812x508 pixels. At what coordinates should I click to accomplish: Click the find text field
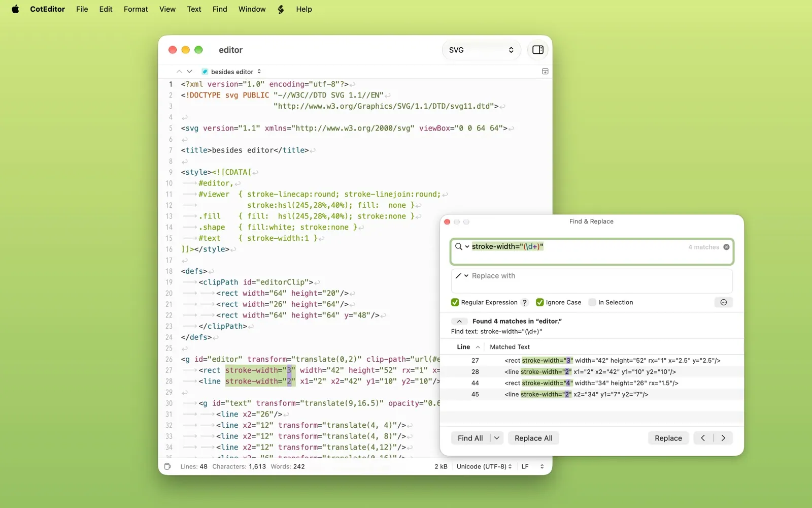tap(592, 251)
